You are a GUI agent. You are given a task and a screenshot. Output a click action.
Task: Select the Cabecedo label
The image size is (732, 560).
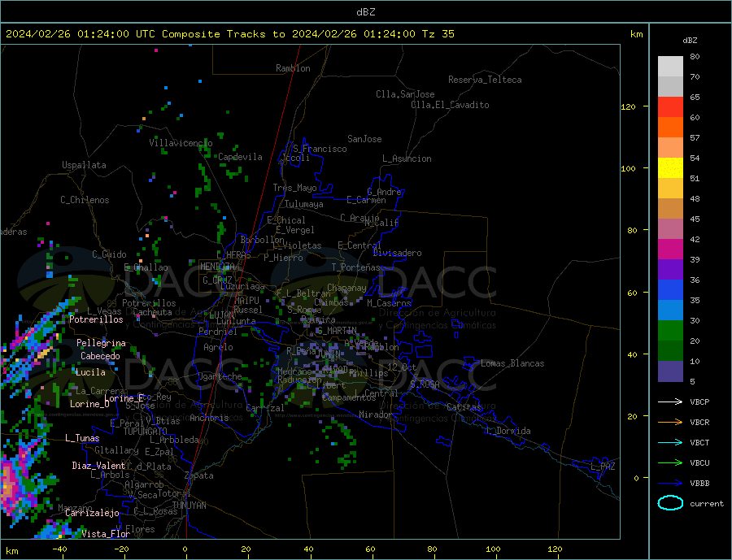tap(100, 357)
